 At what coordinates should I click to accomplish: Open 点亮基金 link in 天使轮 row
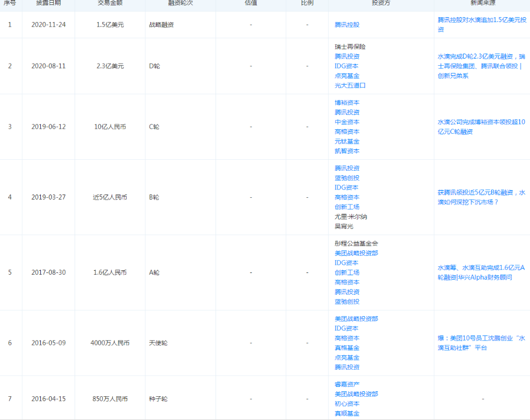[x=347, y=358]
